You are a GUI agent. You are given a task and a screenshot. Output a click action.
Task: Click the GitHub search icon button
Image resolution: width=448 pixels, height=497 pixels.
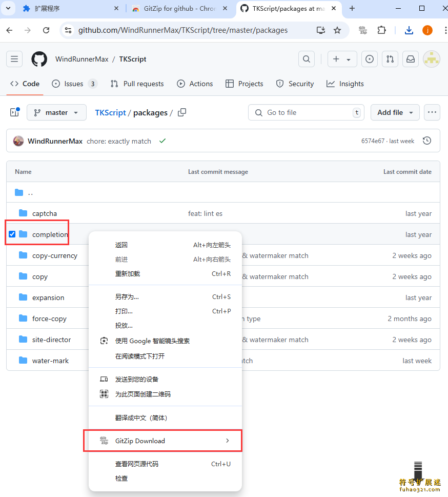click(x=307, y=59)
